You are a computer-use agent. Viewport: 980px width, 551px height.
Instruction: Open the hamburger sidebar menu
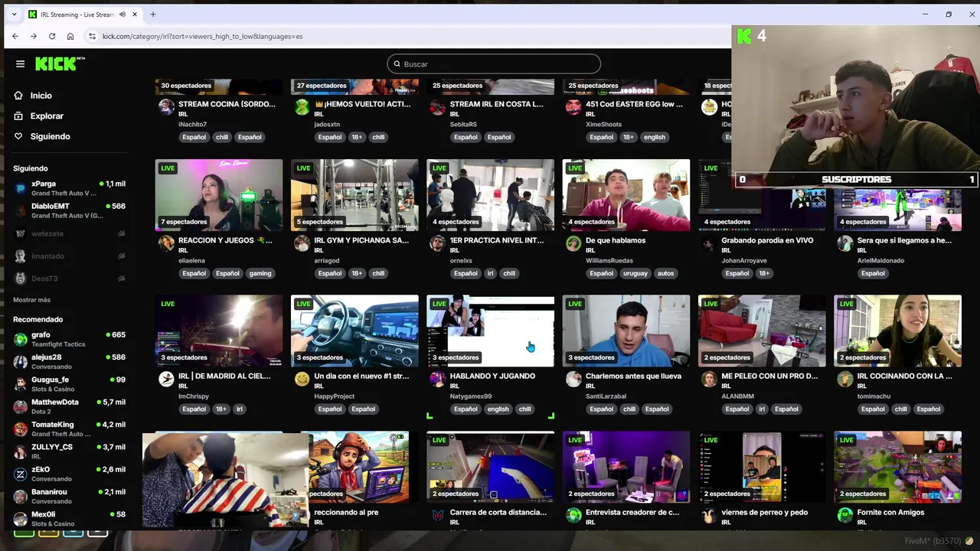click(x=20, y=64)
